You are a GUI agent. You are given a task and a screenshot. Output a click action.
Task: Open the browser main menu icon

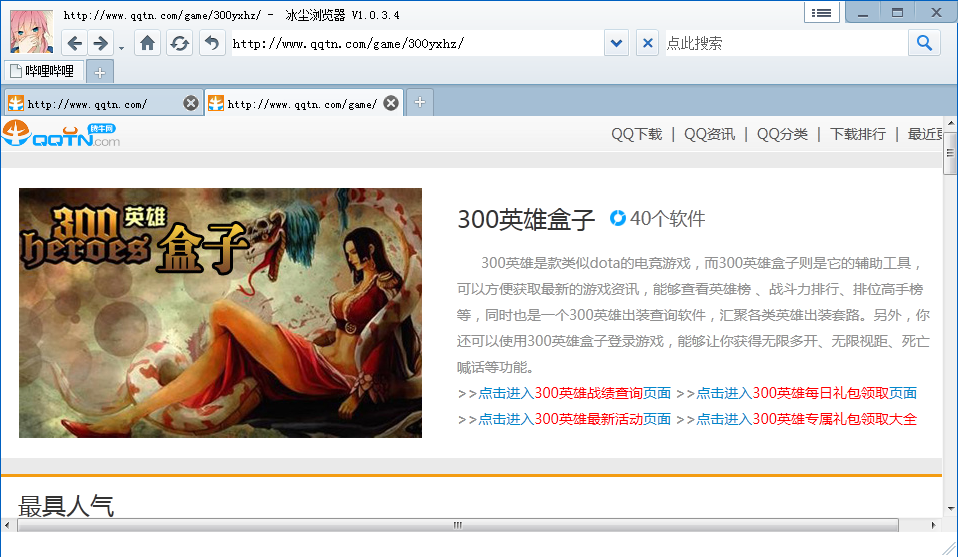tap(822, 12)
